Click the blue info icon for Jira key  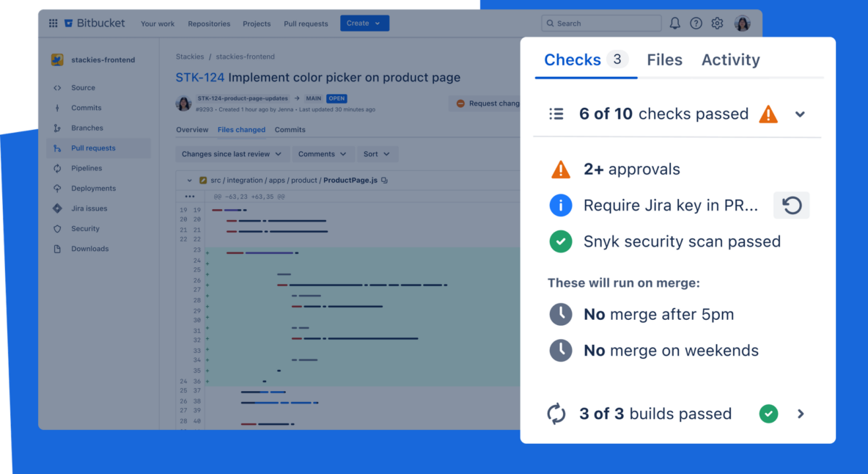561,205
